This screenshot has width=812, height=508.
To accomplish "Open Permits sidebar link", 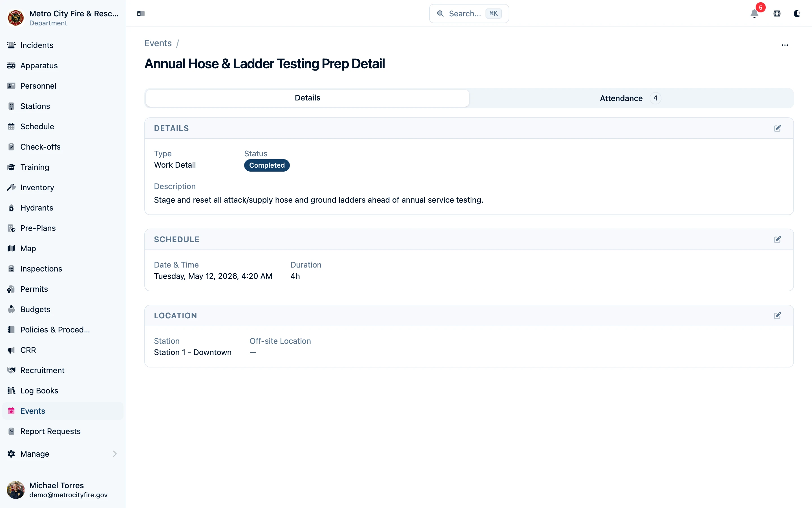I will click(63, 289).
